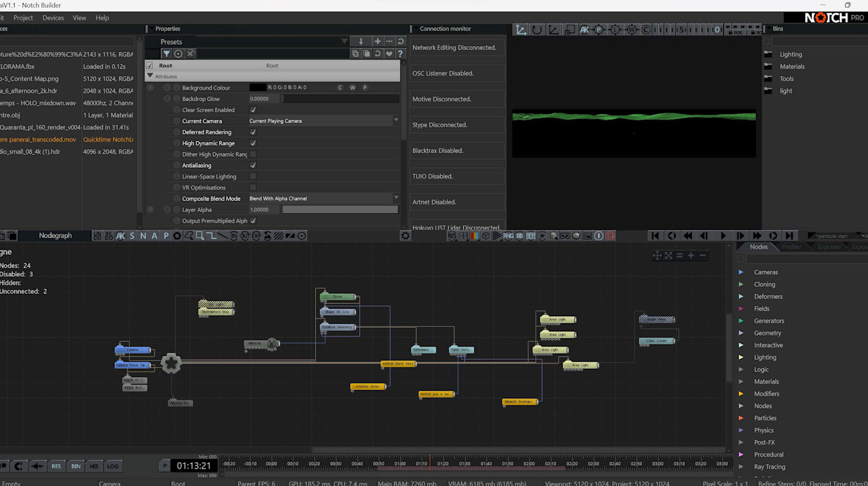Open the Composite Blend Mode dropdown
This screenshot has width=868, height=486.
(324, 198)
